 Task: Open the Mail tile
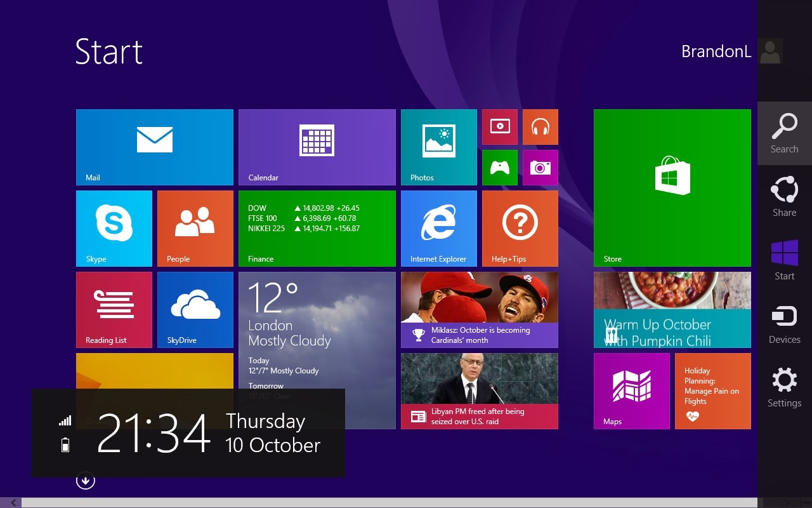[x=155, y=147]
